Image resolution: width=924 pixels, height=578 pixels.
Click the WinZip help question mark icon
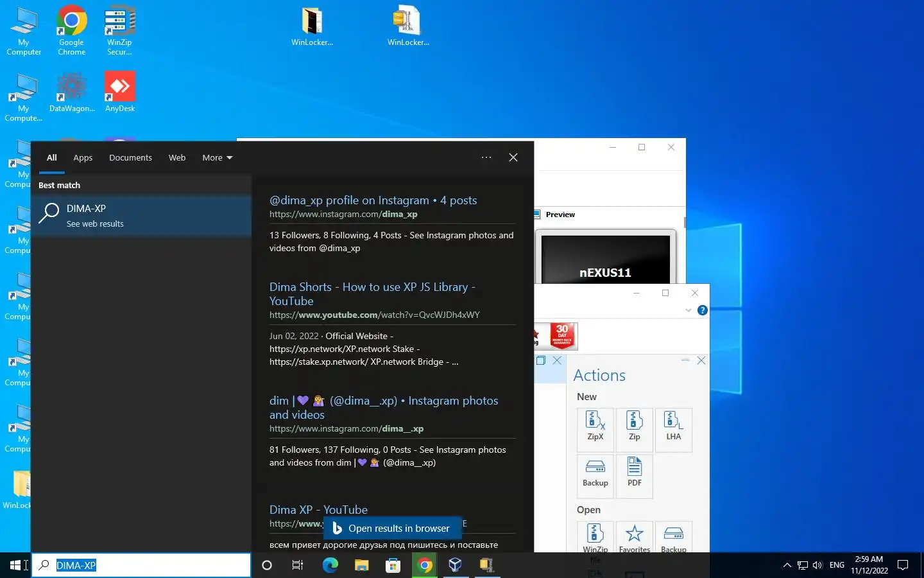703,310
